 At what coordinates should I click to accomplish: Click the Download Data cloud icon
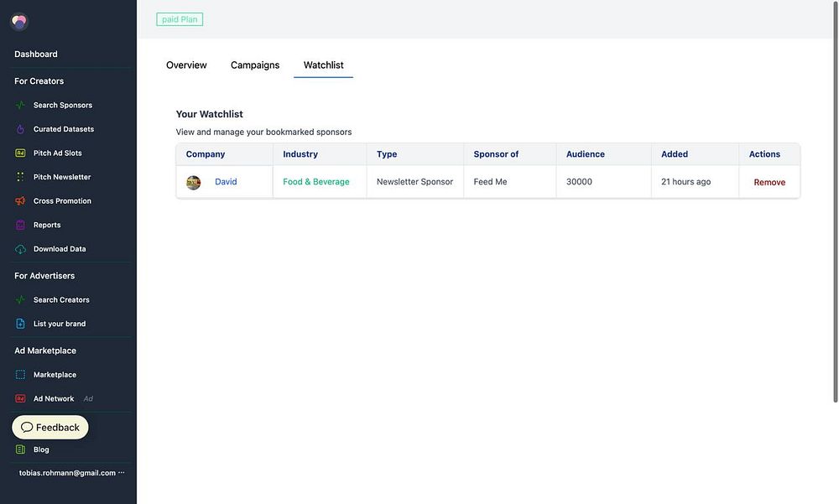(x=20, y=249)
